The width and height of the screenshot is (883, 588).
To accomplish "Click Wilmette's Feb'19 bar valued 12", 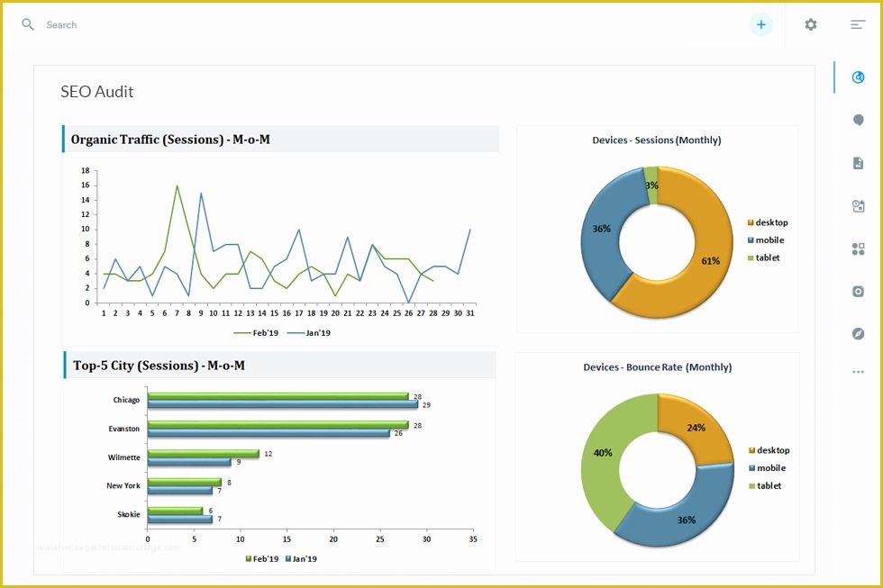I will [204, 454].
